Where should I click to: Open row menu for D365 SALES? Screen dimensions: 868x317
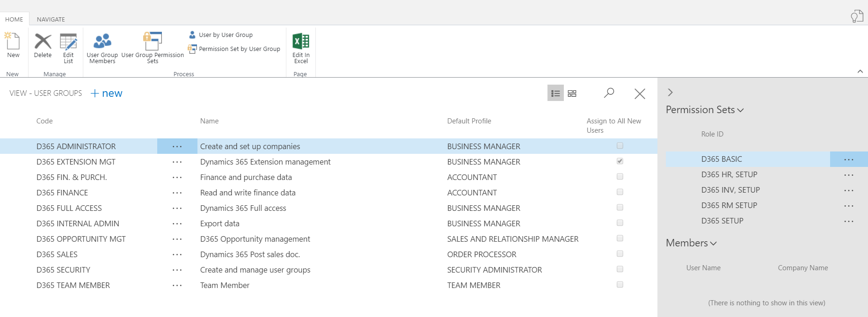point(177,254)
